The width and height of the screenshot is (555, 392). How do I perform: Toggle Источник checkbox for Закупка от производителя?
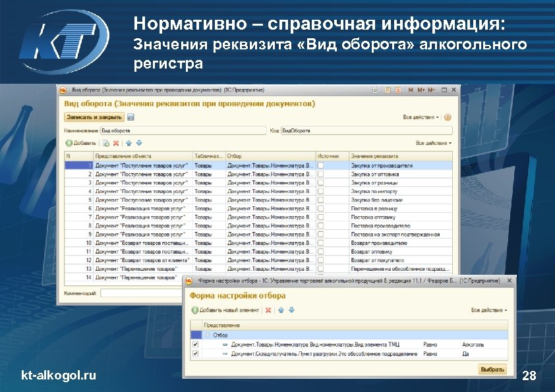[320, 165]
